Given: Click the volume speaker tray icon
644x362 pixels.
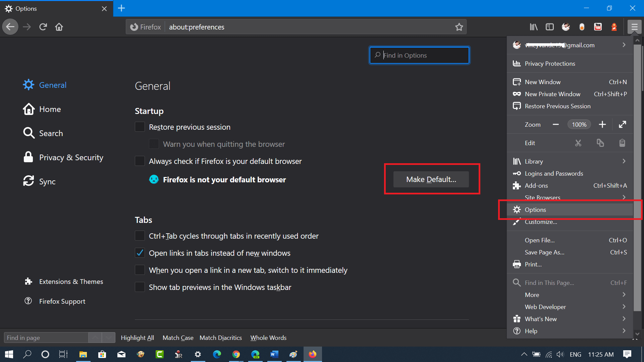Looking at the screenshot, I should coord(560,354).
